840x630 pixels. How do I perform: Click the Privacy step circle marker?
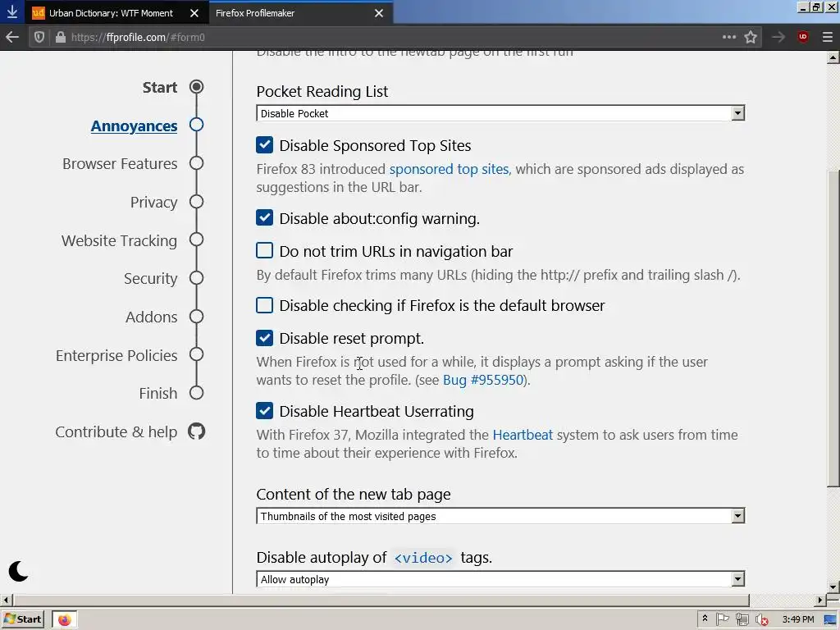[197, 202]
